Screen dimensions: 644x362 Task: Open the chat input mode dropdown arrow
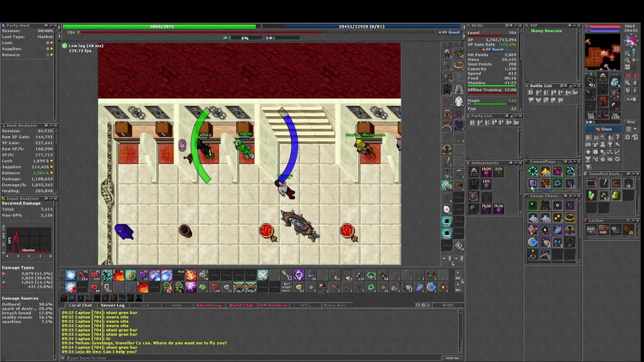click(63, 358)
